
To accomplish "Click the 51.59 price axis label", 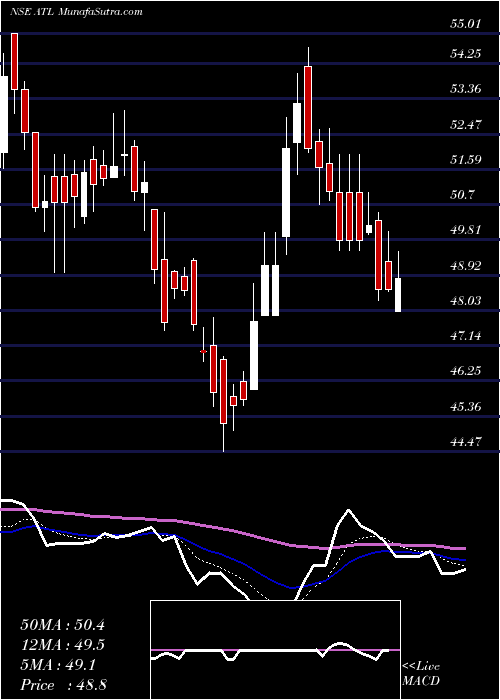I will [x=466, y=159].
